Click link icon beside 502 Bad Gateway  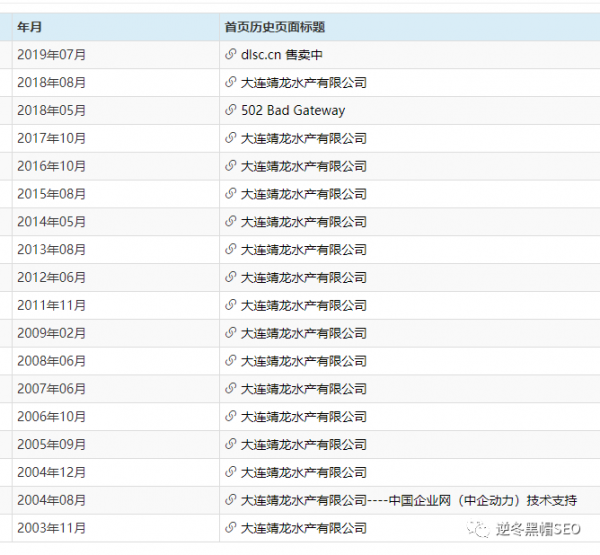click(230, 110)
